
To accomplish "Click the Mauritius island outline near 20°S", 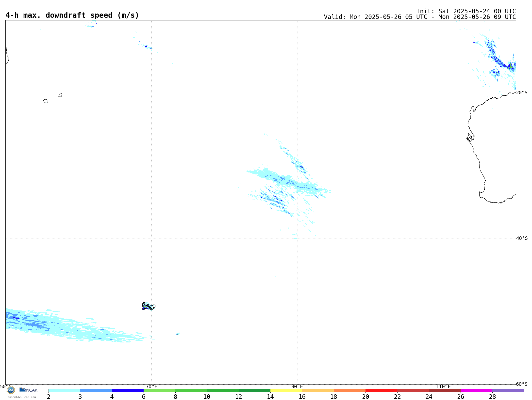I will point(60,95).
